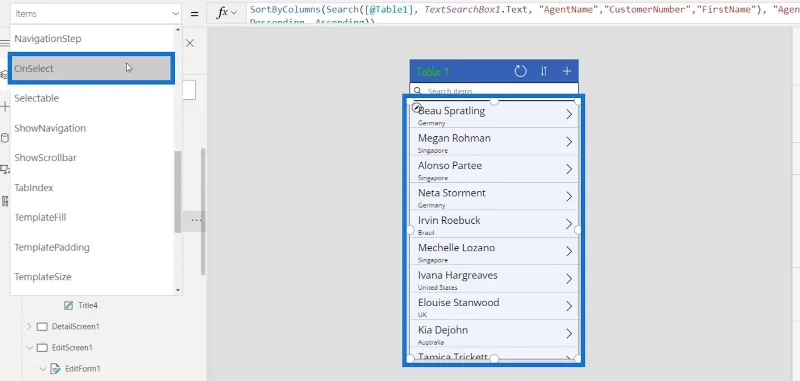Select the Mechelle Lozano name text
The width and height of the screenshot is (800, 381).
pos(456,248)
